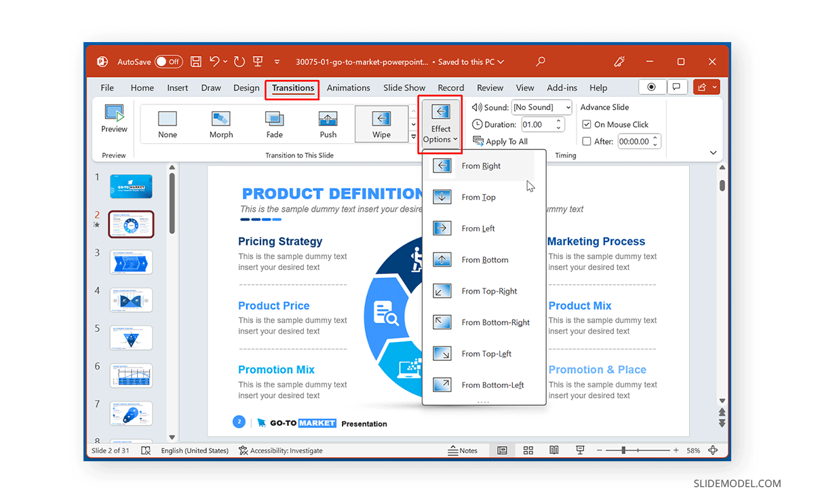The image size is (814, 504).
Task: Select the None transition option
Action: [x=167, y=123]
